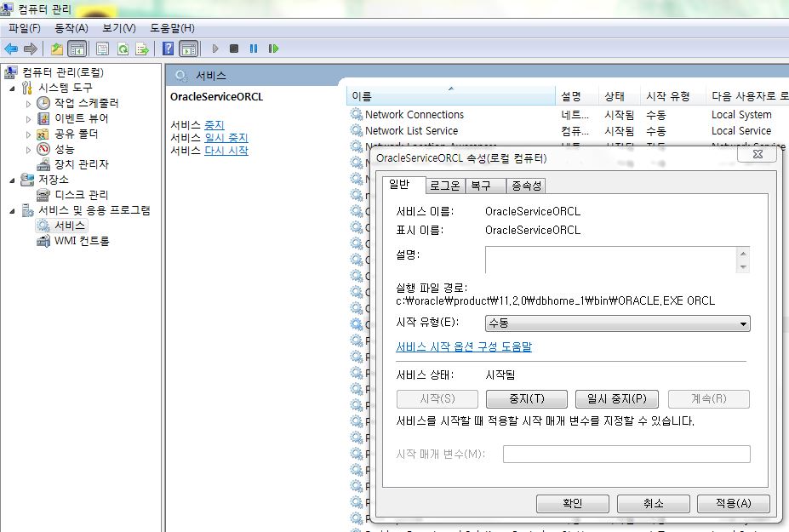Viewport: 789px width, 532px height.
Task: Click the Start Service play icon
Action: [215, 49]
